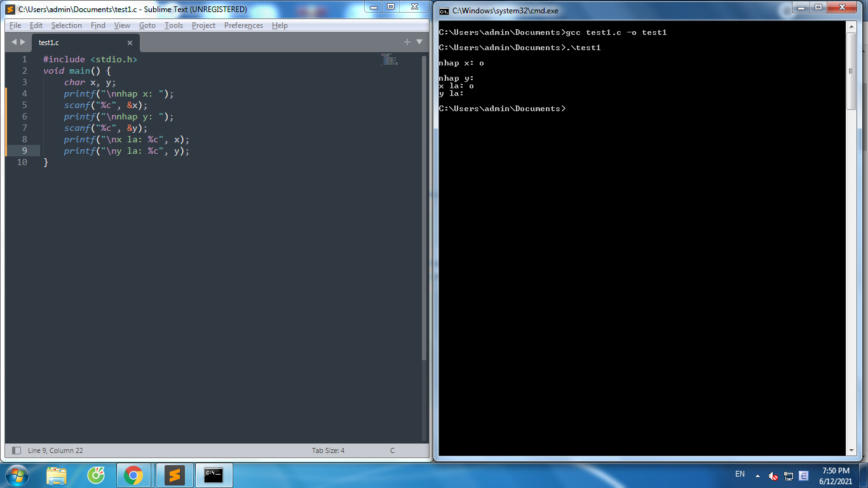Click the scanf &x line

105,105
